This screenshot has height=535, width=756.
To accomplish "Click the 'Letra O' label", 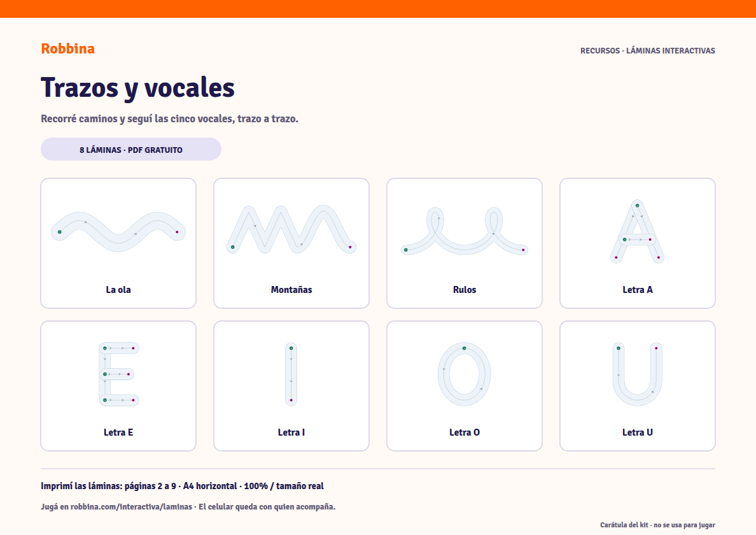I will click(465, 432).
